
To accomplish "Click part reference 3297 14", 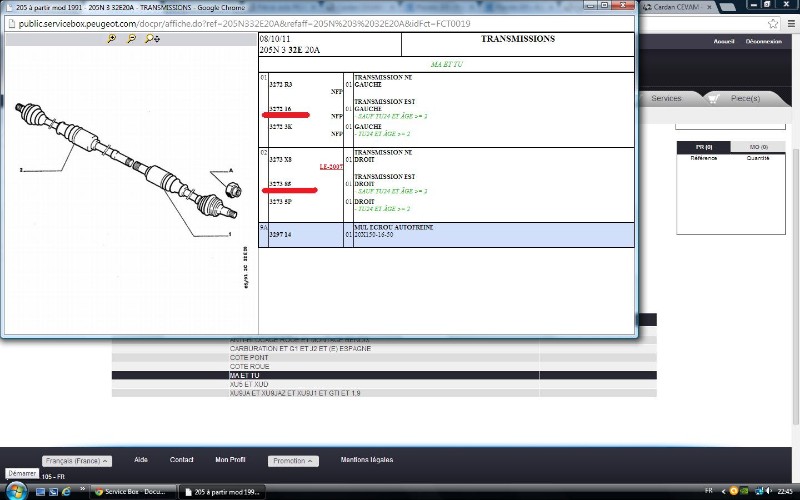I will pyautogui.click(x=280, y=235).
